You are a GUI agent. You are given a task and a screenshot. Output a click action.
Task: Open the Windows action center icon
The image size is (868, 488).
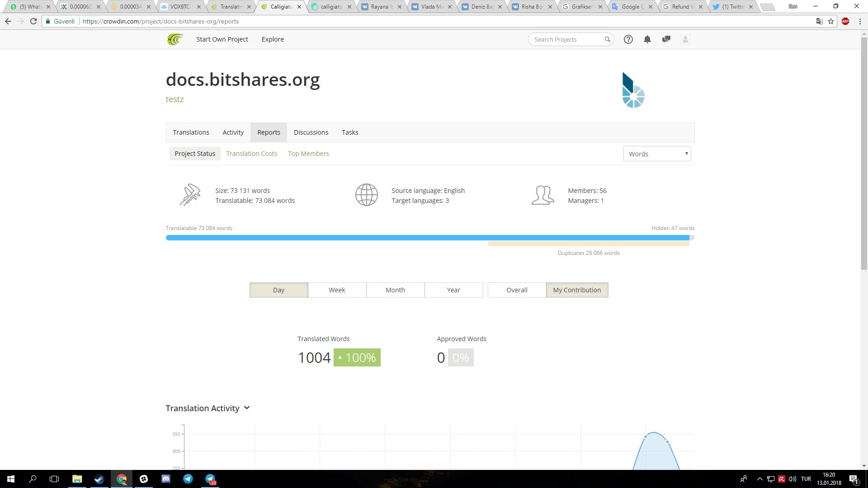click(x=854, y=479)
